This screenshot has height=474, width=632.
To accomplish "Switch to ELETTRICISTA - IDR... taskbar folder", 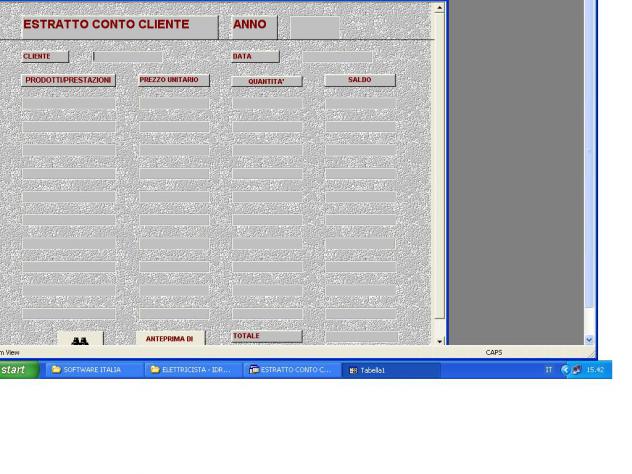I will pyautogui.click(x=193, y=370).
